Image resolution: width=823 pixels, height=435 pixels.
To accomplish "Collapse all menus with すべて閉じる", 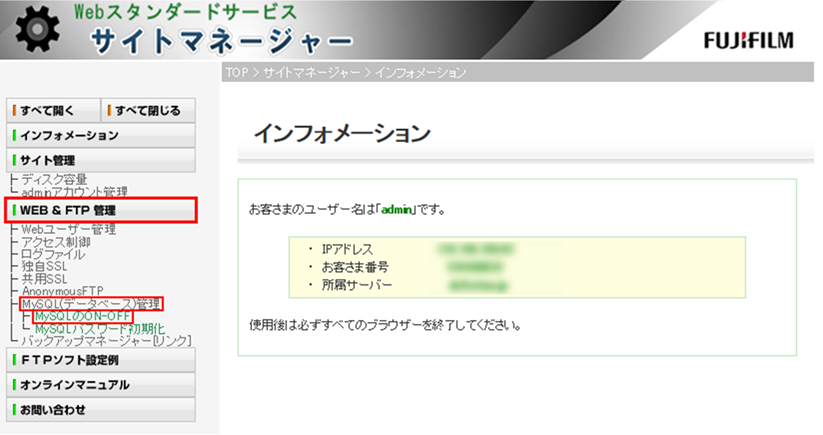I will click(149, 110).
